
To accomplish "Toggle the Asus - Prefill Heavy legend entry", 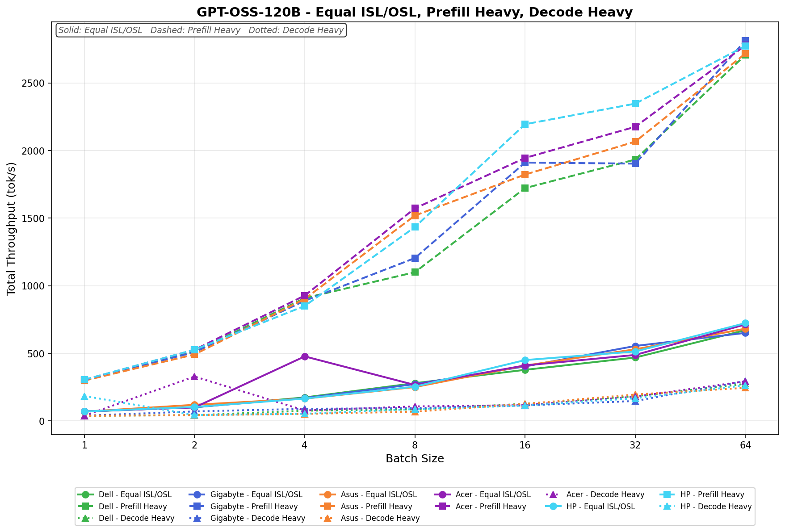I will (376, 507).
